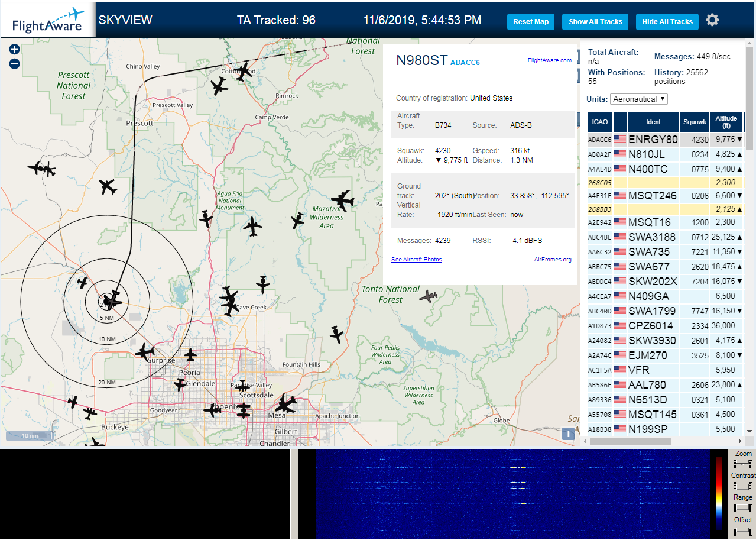Adjust waterfall Offset slider
The height and width of the screenshot is (540, 756).
point(742,531)
